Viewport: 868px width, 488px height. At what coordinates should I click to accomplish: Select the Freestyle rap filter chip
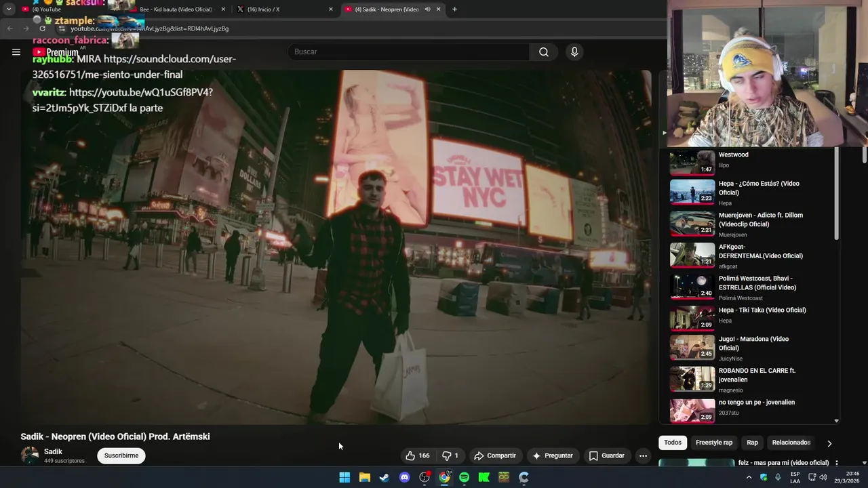714,443
